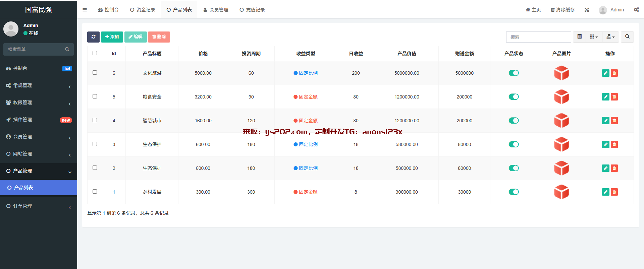Open the columns dropdown grid button
Viewport: 644px width, 269px height.
594,37
